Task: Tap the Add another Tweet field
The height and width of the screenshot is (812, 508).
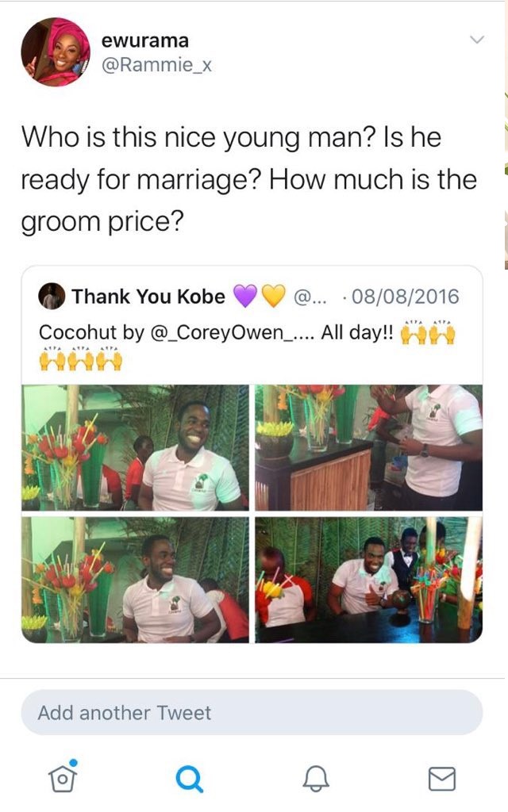Action: pos(252,713)
